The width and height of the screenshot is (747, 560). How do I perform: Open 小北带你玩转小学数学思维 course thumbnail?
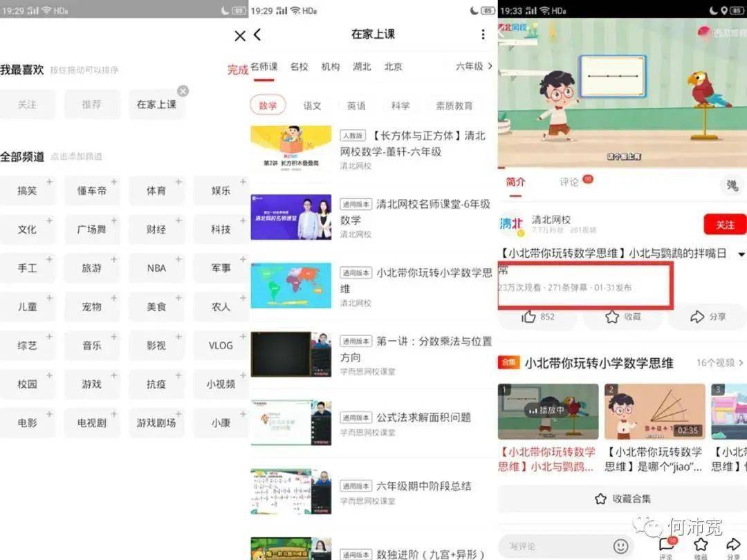291,286
